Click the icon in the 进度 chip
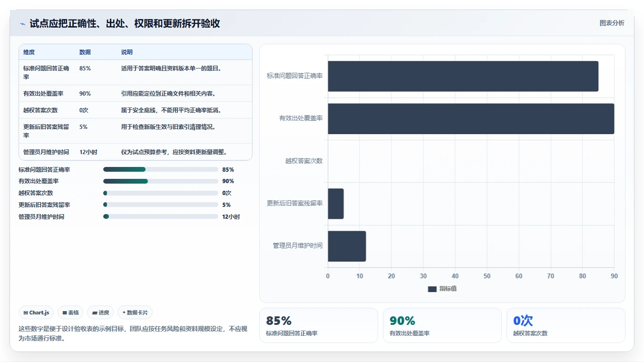Image resolution: width=644 pixels, height=362 pixels. pyautogui.click(x=95, y=313)
